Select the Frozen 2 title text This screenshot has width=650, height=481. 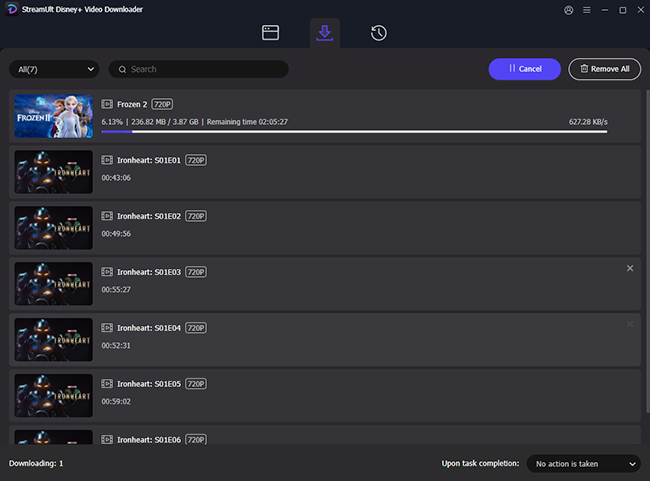pos(132,104)
